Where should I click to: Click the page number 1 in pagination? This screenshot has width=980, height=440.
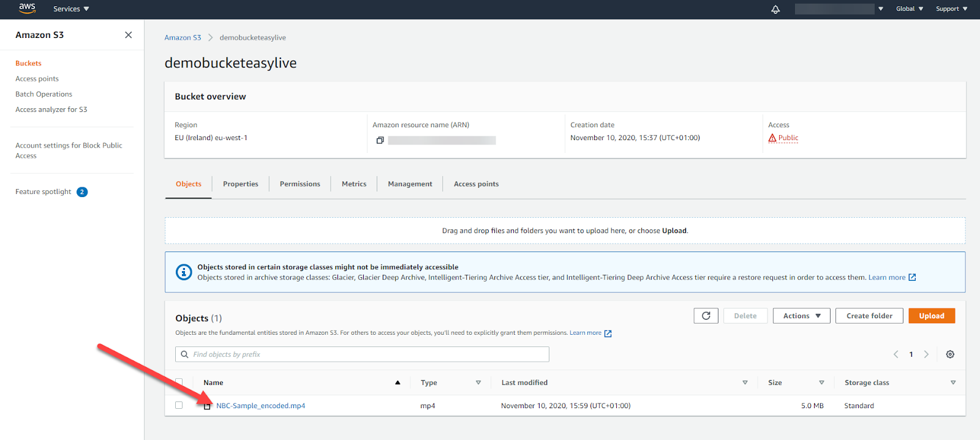(911, 354)
